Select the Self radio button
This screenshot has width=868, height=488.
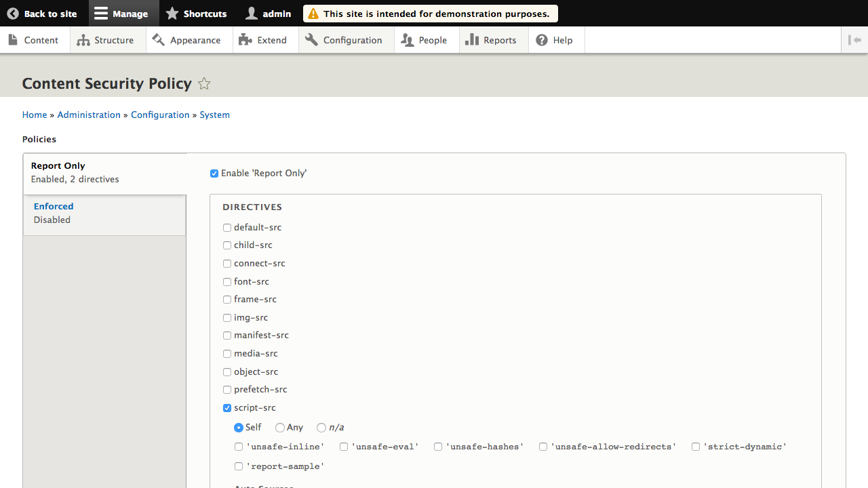(x=239, y=428)
